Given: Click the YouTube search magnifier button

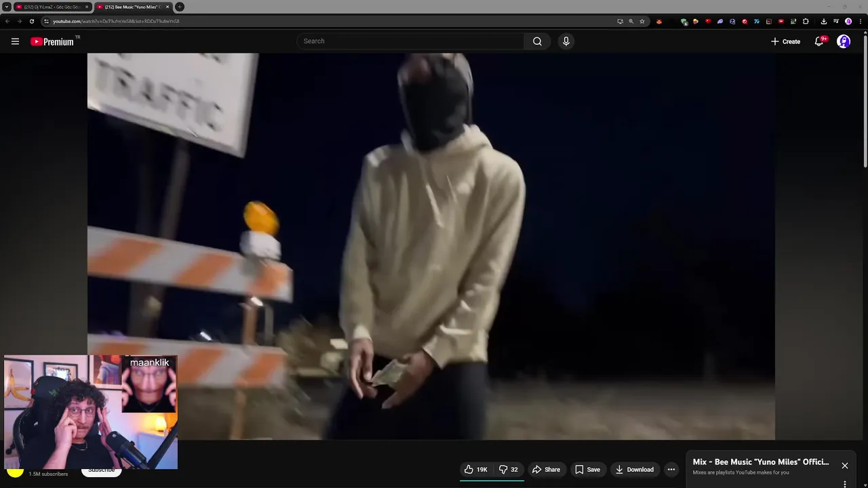Looking at the screenshot, I should coord(537,41).
